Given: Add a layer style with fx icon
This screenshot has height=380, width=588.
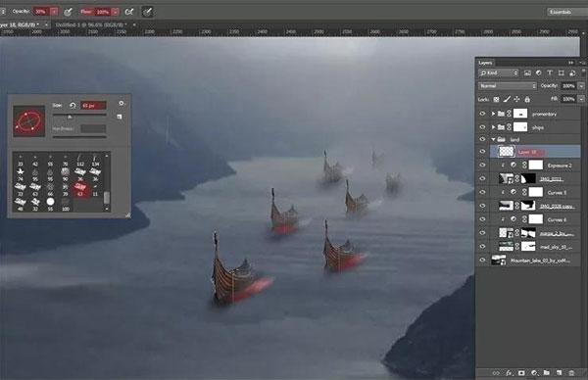Looking at the screenshot, I should click(509, 373).
